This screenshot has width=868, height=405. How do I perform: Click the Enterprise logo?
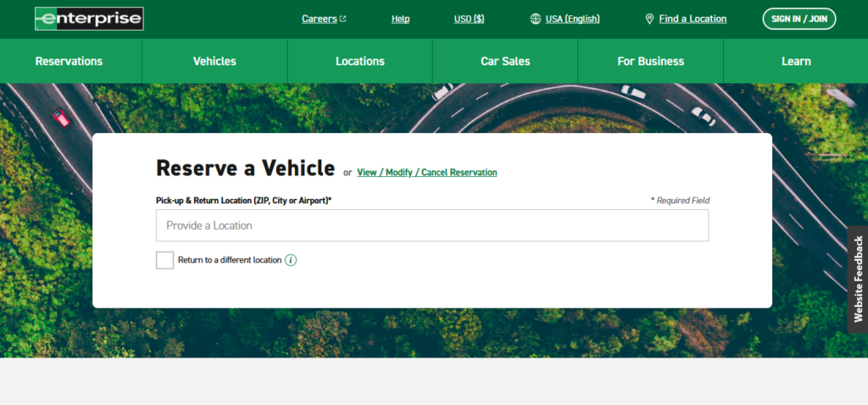89,19
